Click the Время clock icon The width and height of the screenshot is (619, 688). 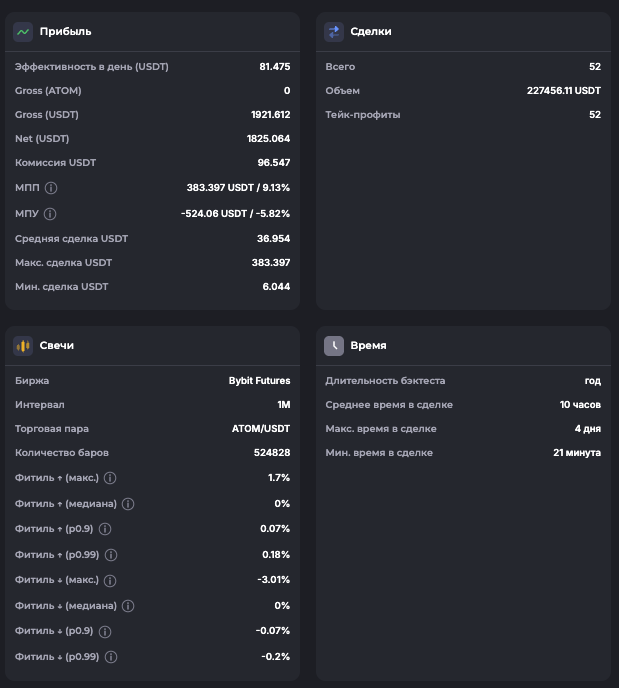tap(334, 346)
